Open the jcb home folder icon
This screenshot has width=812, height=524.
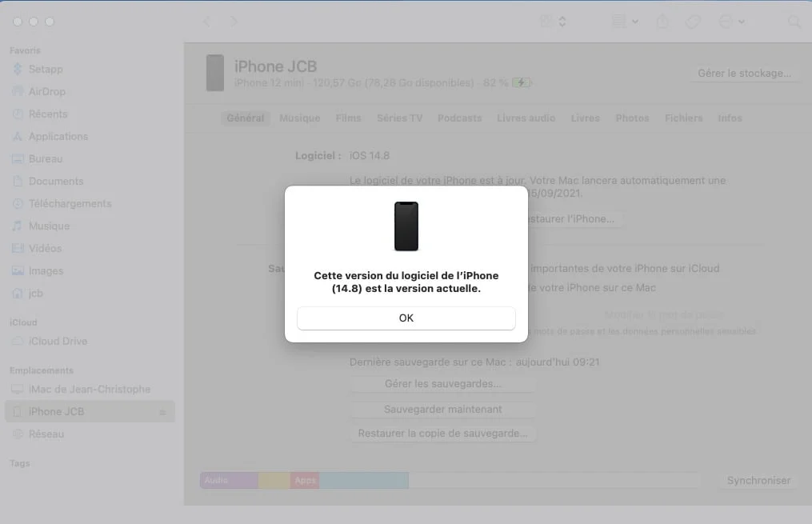pyautogui.click(x=18, y=293)
